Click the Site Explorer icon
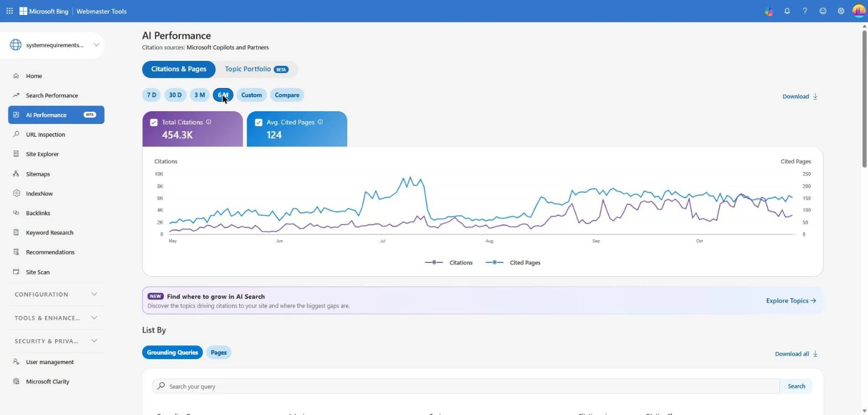 16,154
